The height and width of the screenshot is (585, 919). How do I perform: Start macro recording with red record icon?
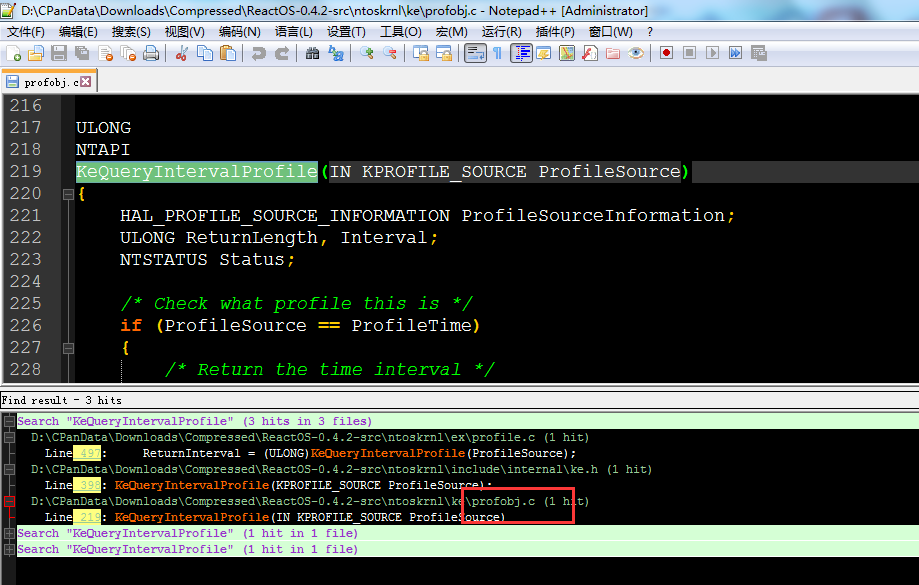pos(666,53)
